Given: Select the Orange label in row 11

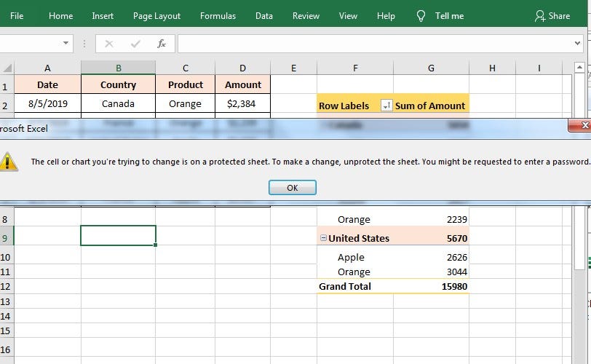Looking at the screenshot, I should coord(354,272).
